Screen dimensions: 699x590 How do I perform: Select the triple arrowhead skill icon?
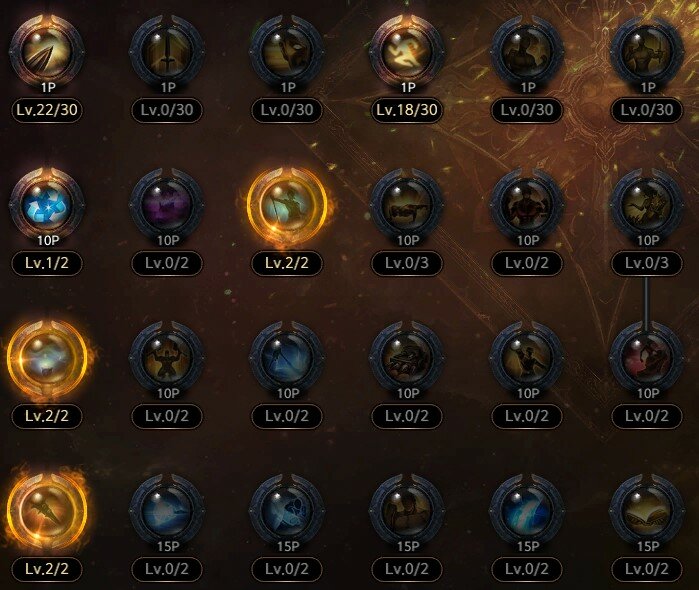tap(47, 52)
